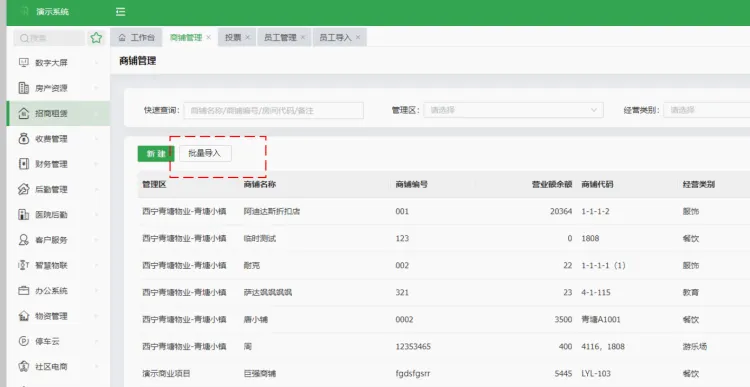Click shop number fgdsfgsrr
Screen dimensions: 750x387
[413, 373]
